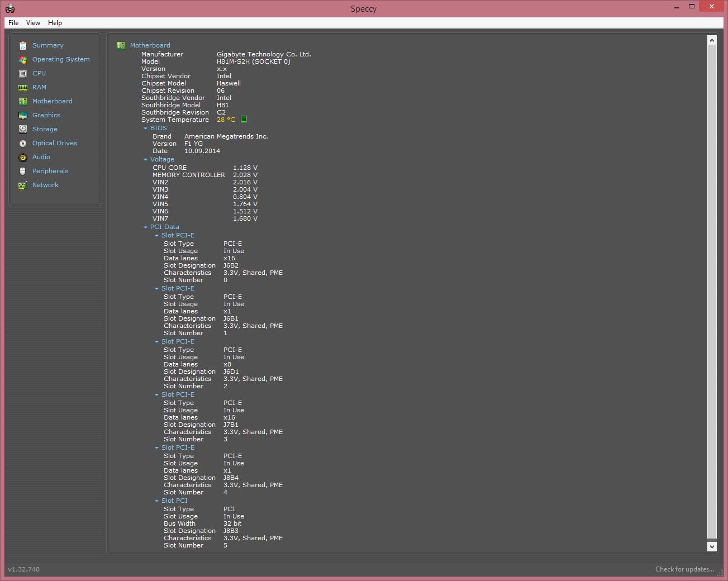
Task: Select Gigabyte Technology Co. Ltd. manufacturer value
Action: [x=264, y=54]
